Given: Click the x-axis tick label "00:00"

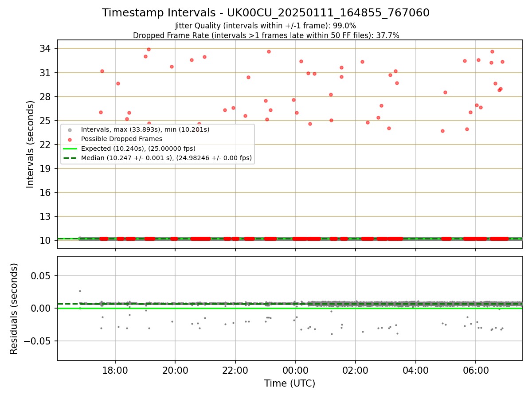Looking at the screenshot, I should click(x=295, y=370).
